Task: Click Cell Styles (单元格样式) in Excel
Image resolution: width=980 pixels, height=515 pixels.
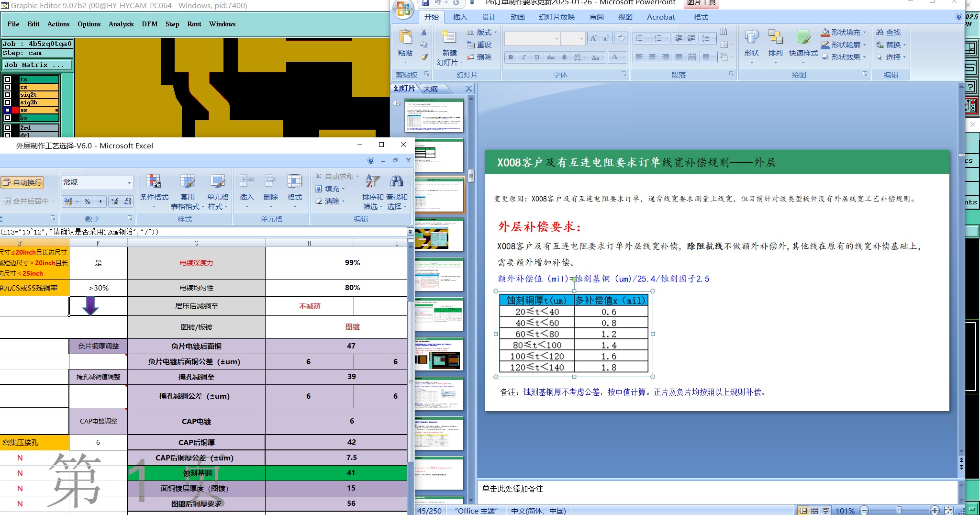Action: 218,191
